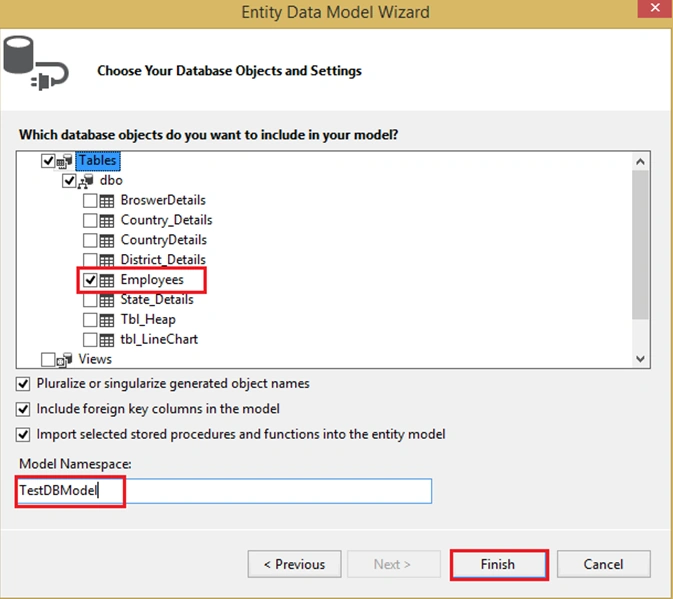The image size is (673, 599).
Task: Click the Tbl_Heap table icon
Action: (107, 320)
